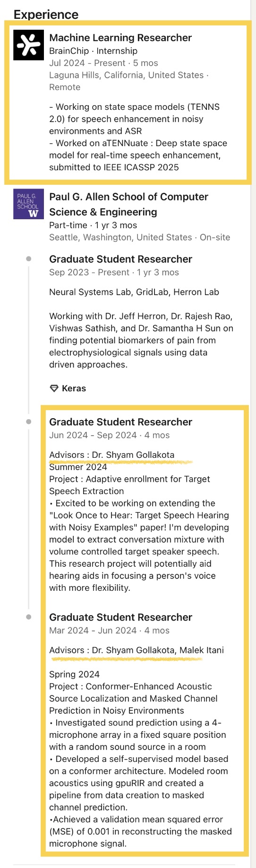Open Paul G. Allen School of Computer Science heading
This screenshot has height=868, width=256.
coord(128,204)
